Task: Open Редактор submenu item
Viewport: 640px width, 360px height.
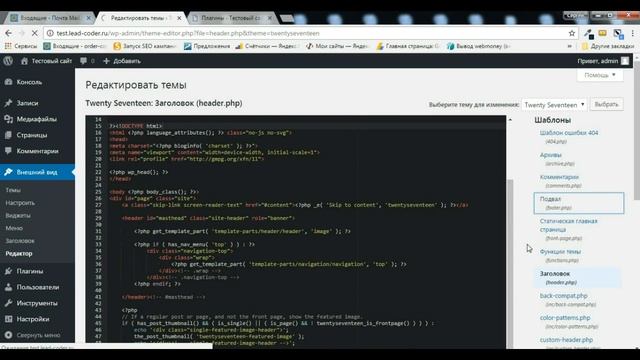Action: click(x=19, y=253)
